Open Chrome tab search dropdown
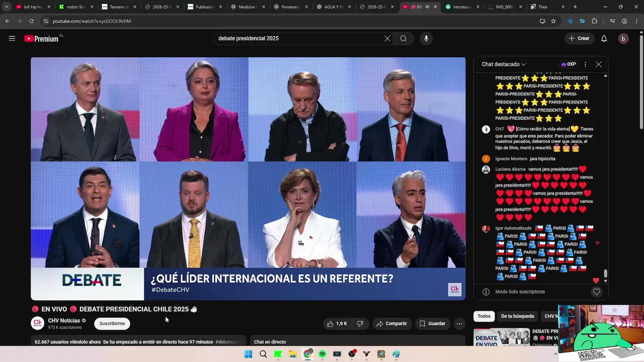Image resolution: width=644 pixels, height=362 pixels. click(7, 7)
